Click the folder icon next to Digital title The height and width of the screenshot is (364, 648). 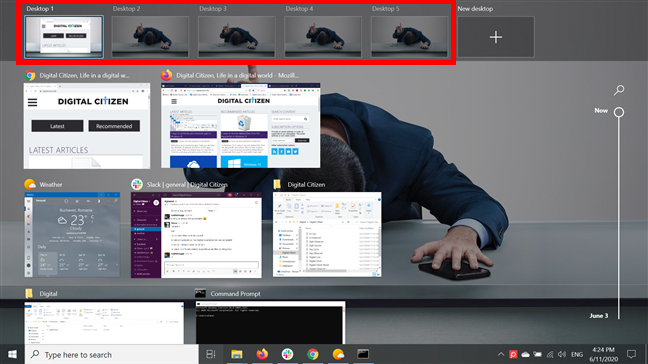(29, 293)
